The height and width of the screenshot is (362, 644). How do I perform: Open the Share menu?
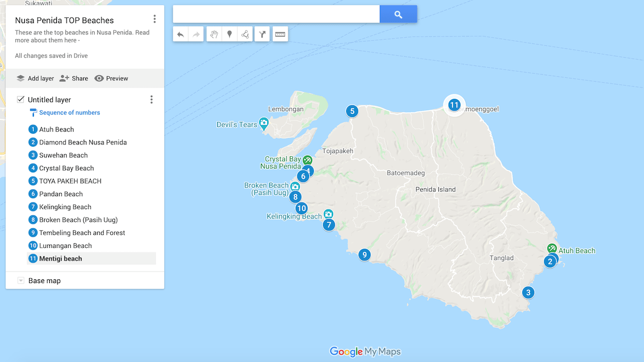pyautogui.click(x=74, y=78)
